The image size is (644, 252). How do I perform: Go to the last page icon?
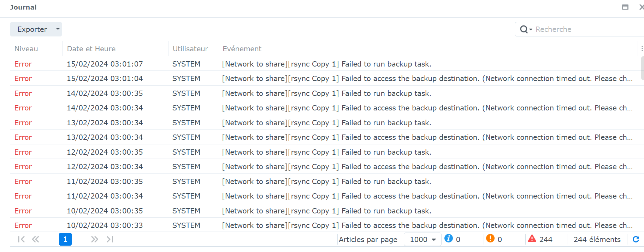point(110,239)
